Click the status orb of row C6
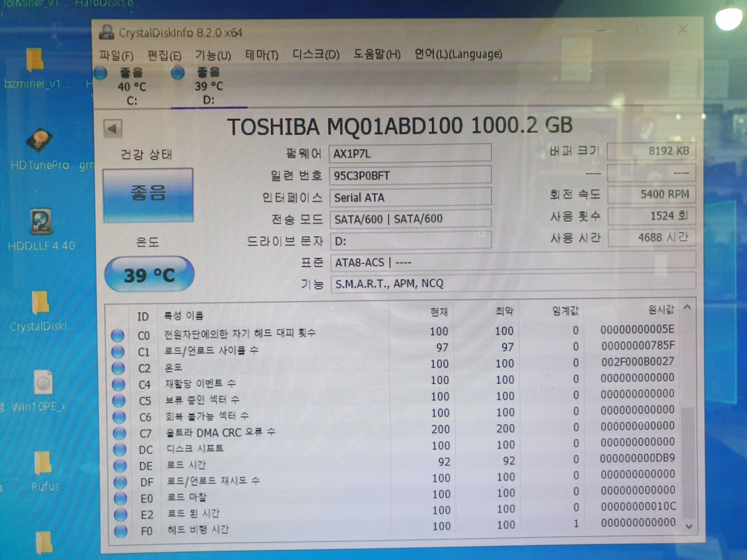This screenshot has width=747, height=560. [119, 417]
